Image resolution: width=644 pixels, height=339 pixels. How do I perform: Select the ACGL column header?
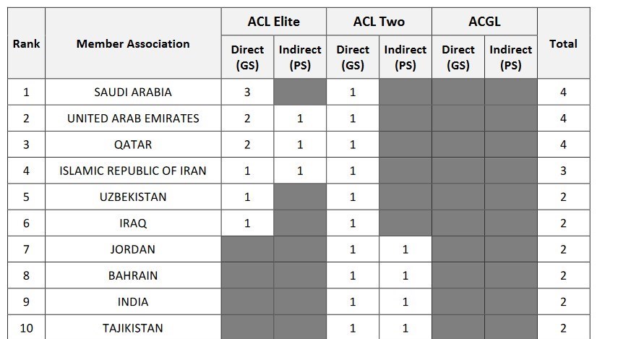[484, 22]
